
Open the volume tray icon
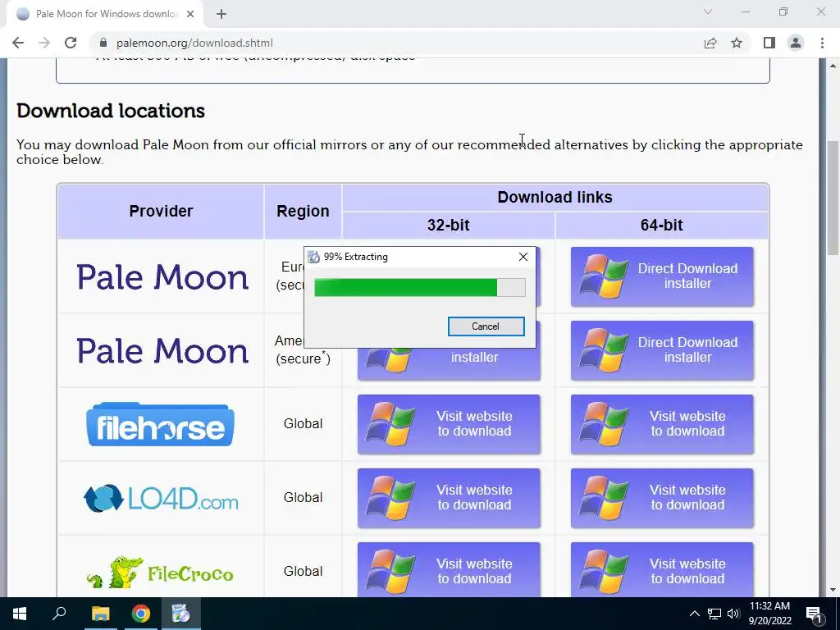click(733, 614)
